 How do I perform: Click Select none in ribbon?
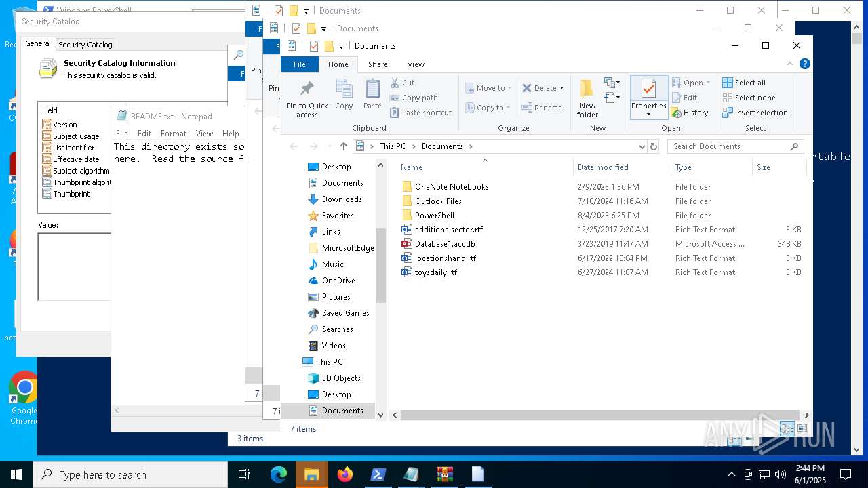tap(749, 98)
